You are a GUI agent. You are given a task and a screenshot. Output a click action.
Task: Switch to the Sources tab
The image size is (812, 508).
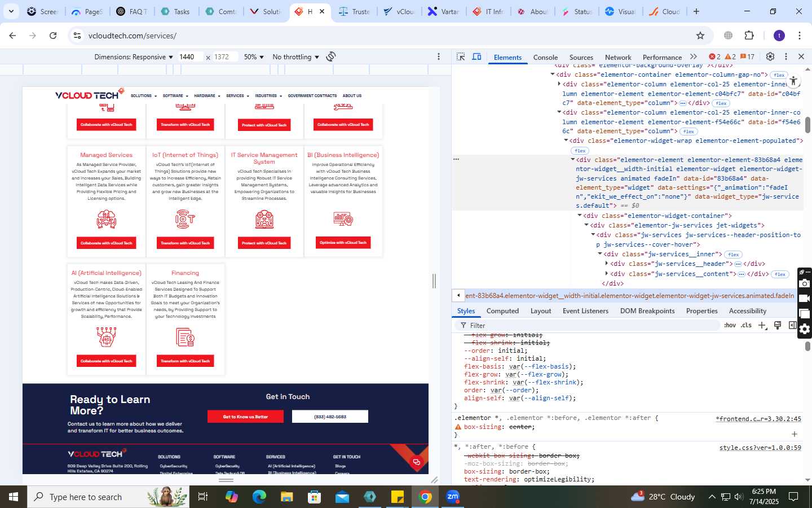581,57
